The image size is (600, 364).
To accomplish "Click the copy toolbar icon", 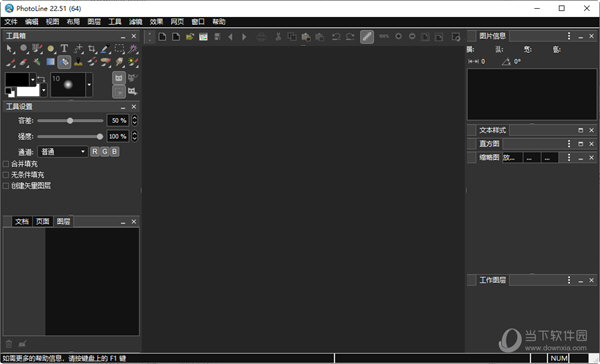I will (x=292, y=37).
